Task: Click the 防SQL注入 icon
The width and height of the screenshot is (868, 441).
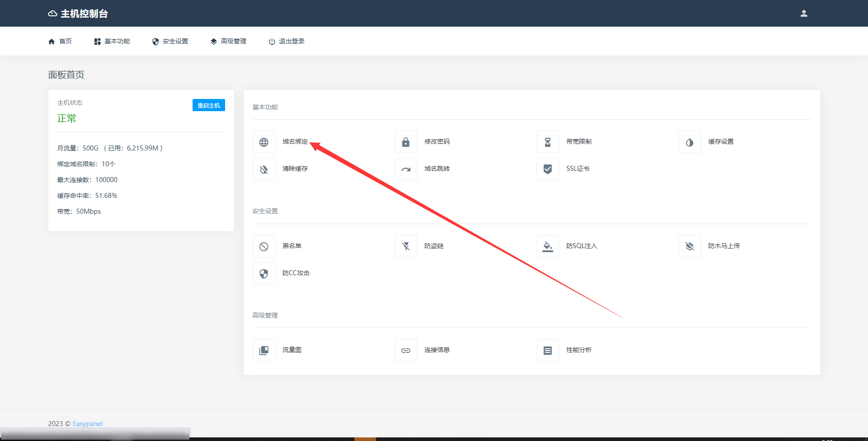Action: (547, 246)
